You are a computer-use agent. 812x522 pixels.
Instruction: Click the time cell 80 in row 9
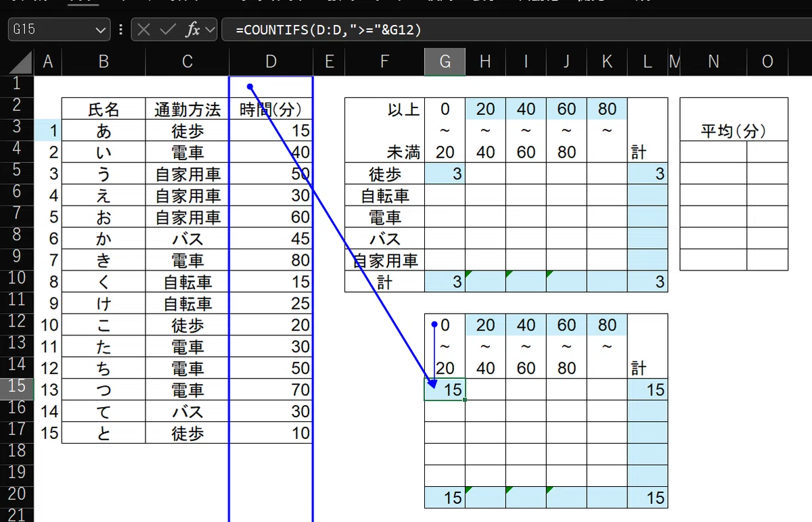[271, 260]
